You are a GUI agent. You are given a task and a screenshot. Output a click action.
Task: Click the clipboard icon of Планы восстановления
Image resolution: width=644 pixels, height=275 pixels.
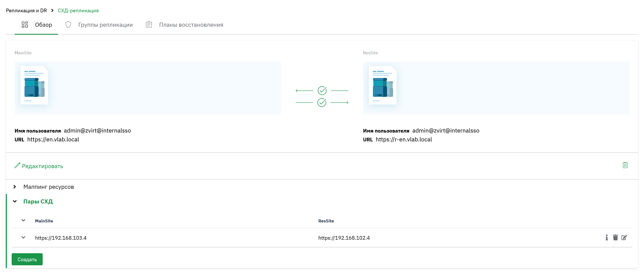(149, 25)
